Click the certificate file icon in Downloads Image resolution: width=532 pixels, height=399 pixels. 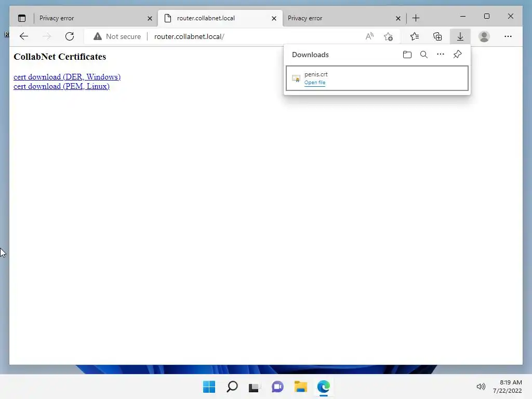pyautogui.click(x=296, y=78)
